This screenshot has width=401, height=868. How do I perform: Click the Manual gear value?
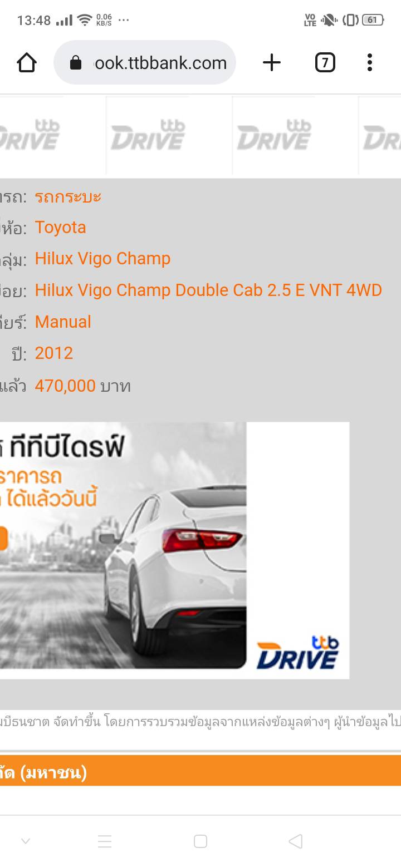(63, 322)
